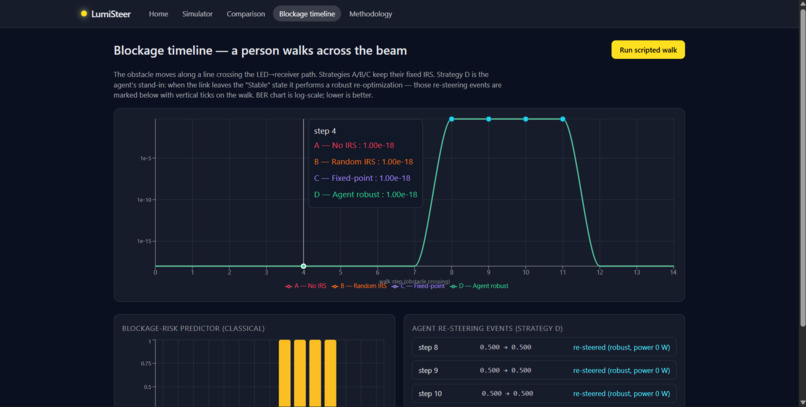
Task: Toggle legend entry D — Agent robust
Action: [x=479, y=286]
